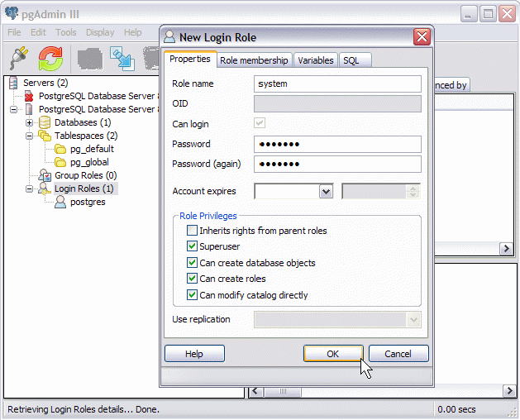Click the Refresh toolbar icon

coord(50,59)
